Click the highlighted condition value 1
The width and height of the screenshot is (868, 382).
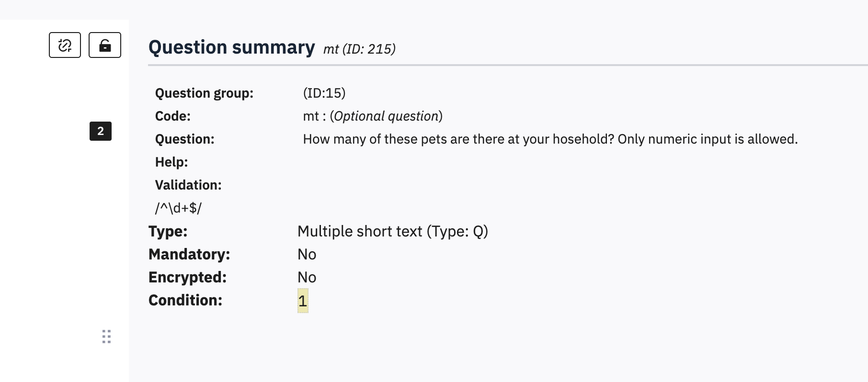[x=303, y=301]
